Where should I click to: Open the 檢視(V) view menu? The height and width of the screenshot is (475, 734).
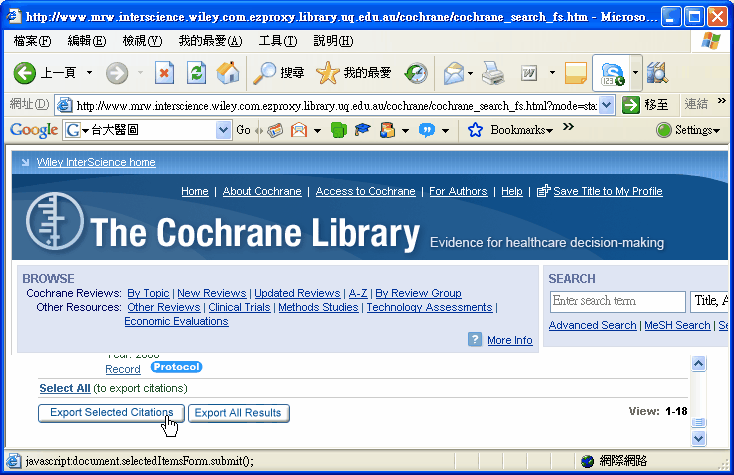click(142, 41)
